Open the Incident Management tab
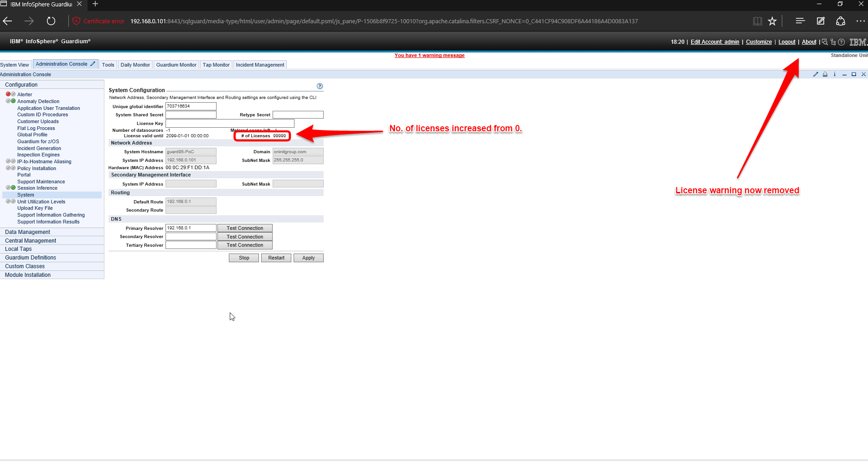 (260, 65)
